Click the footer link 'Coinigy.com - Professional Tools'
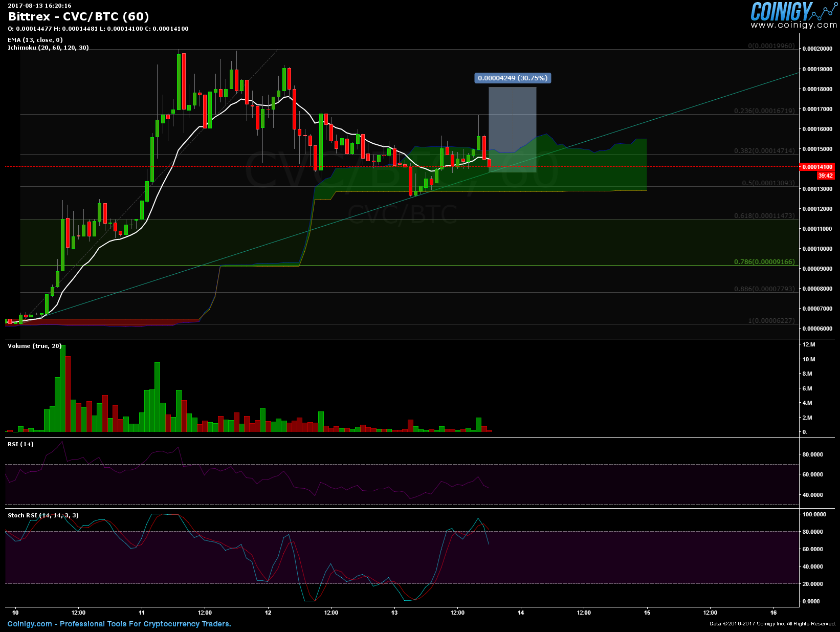840x632 pixels. tap(119, 624)
